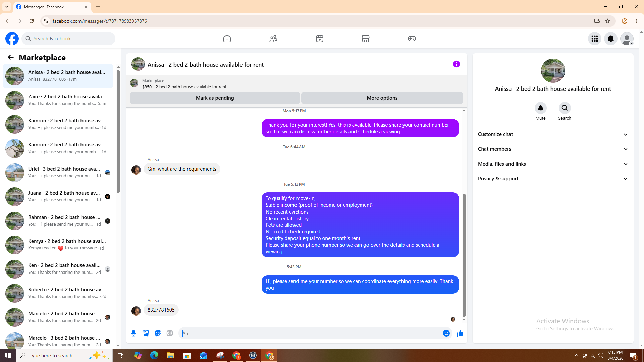Open the Windows notification center
The image size is (644, 362).
634,355
